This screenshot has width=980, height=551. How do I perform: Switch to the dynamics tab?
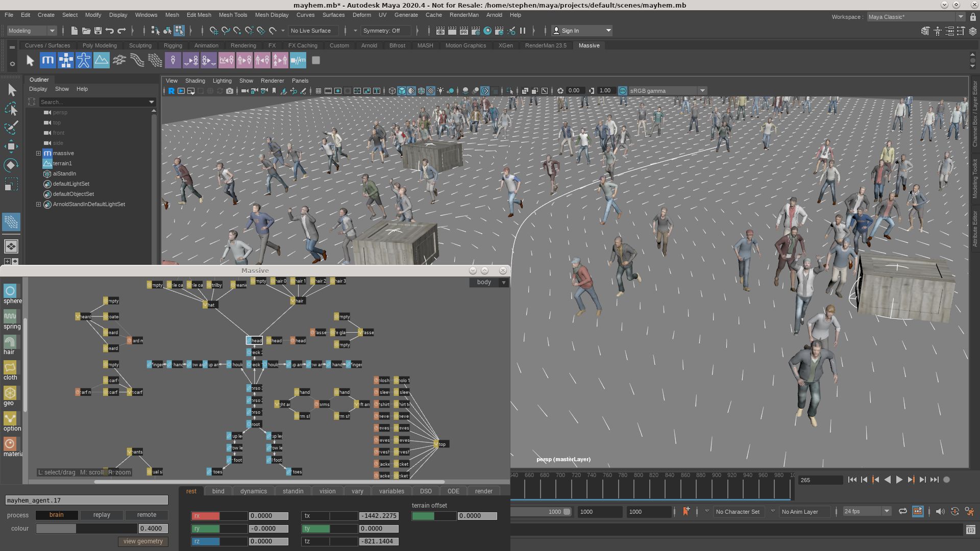pos(254,491)
